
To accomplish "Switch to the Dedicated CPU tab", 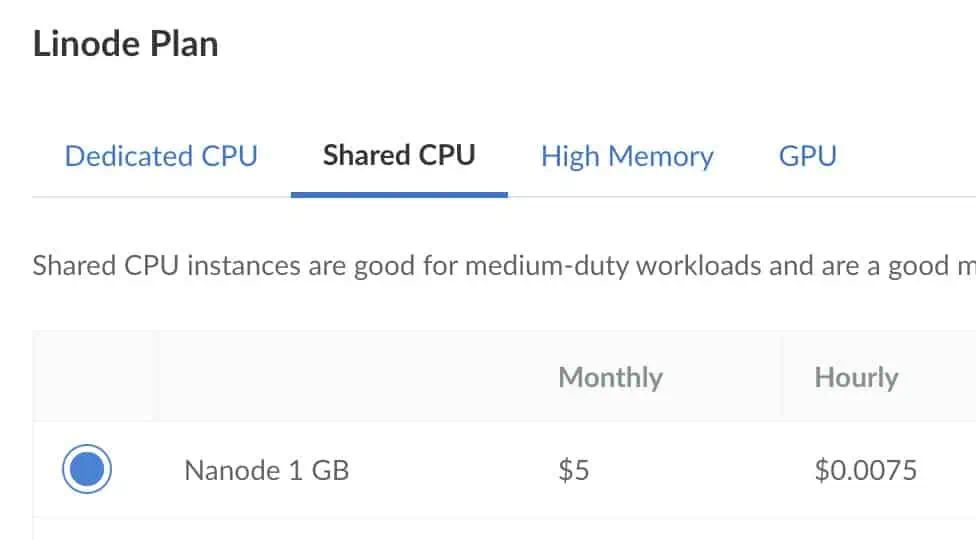I will tap(161, 156).
